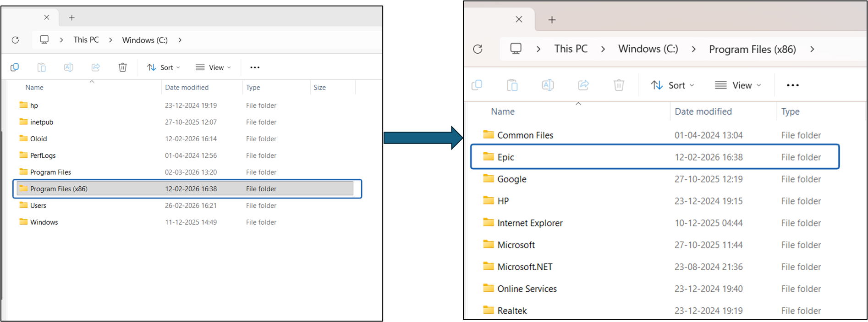The height and width of the screenshot is (322, 868).
Task: Click the Google folder icon
Action: (x=489, y=178)
